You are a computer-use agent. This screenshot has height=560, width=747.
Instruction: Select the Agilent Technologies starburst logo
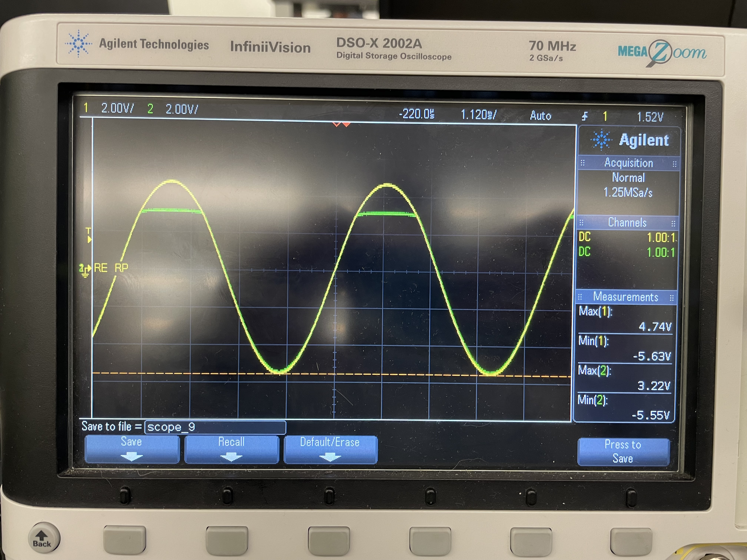coord(78,43)
